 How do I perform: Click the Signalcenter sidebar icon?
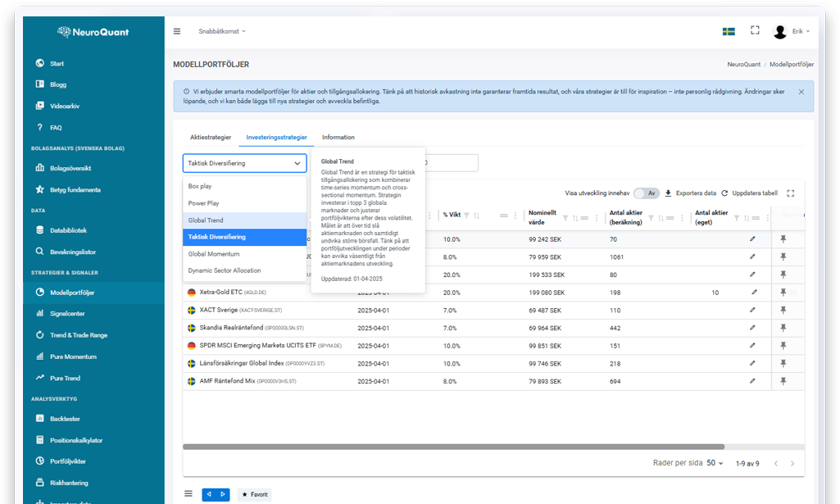(x=41, y=314)
